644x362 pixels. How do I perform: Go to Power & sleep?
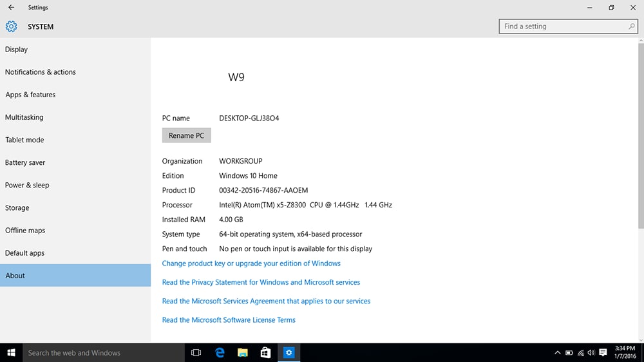75,185
